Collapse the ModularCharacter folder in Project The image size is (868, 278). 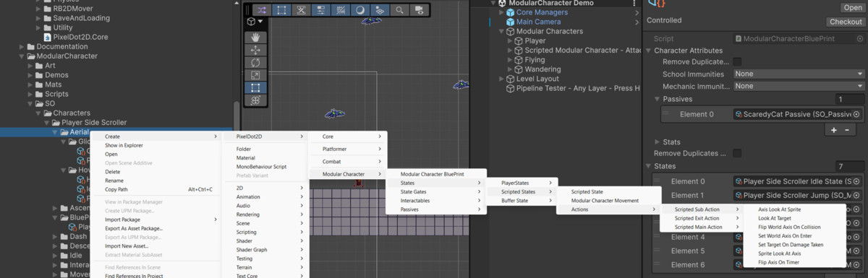[22, 56]
